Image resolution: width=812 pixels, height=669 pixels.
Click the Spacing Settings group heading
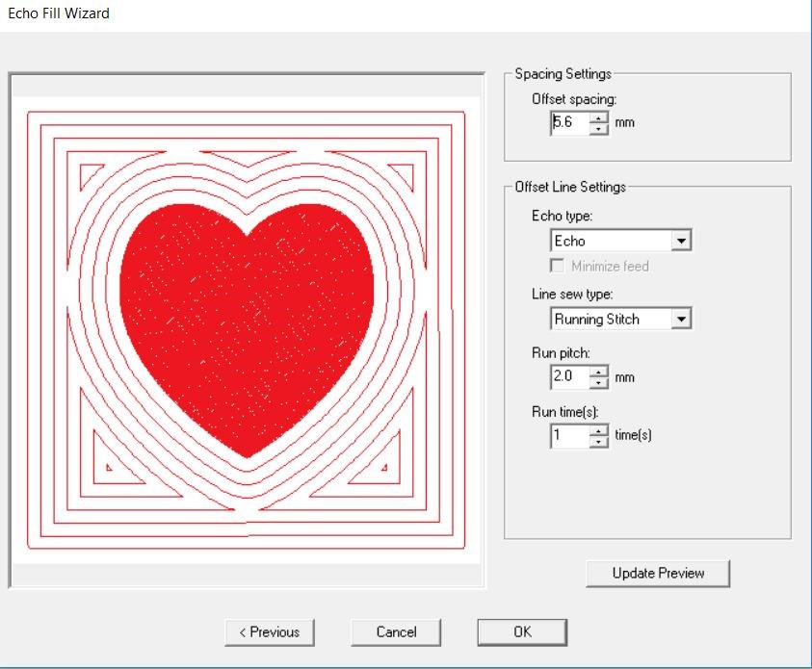point(563,74)
